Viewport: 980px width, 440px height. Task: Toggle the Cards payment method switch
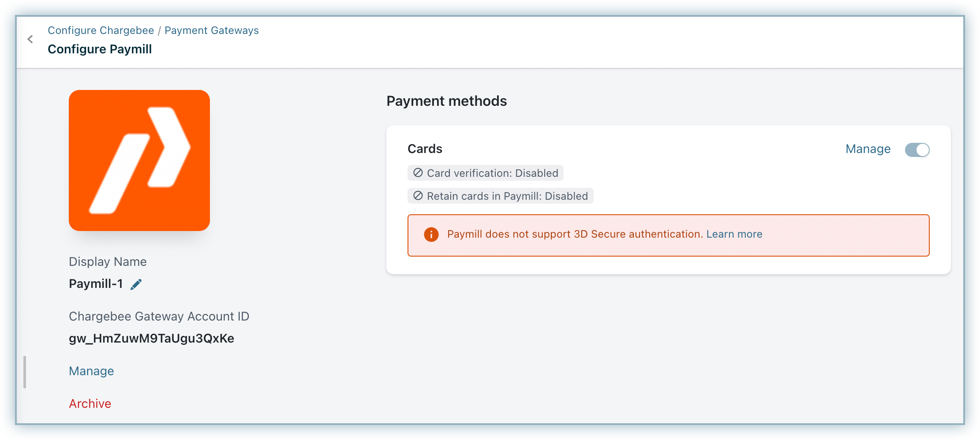[x=917, y=150]
